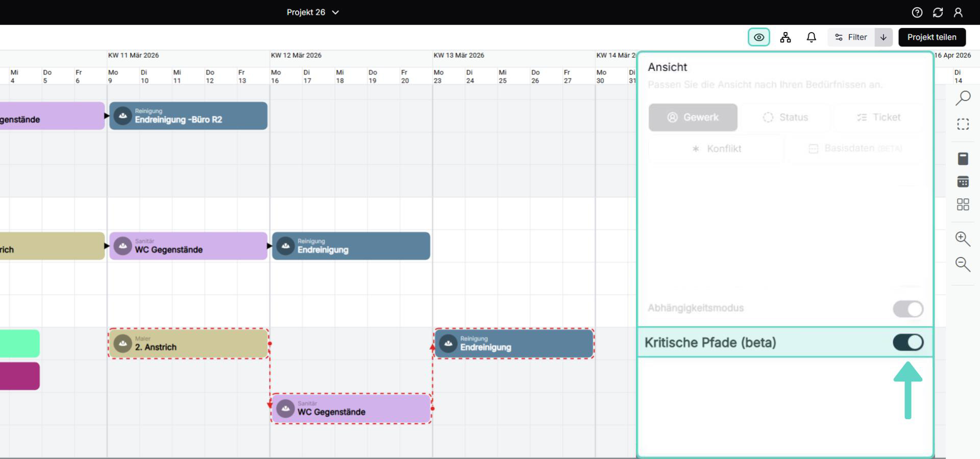980x459 pixels.
Task: Open the arrow dropdown next to Filter
Action: (883, 37)
